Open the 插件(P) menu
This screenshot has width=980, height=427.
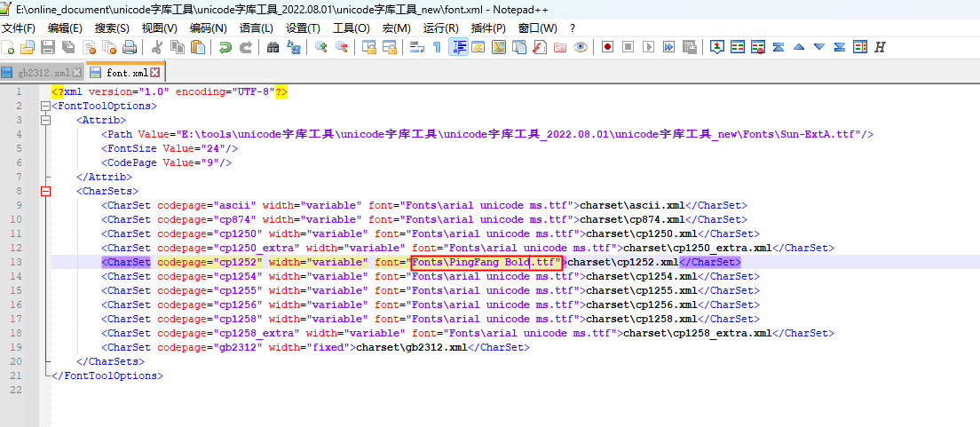point(488,28)
